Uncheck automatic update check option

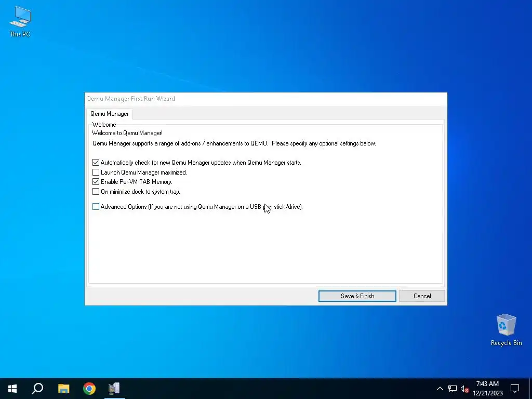click(x=96, y=163)
